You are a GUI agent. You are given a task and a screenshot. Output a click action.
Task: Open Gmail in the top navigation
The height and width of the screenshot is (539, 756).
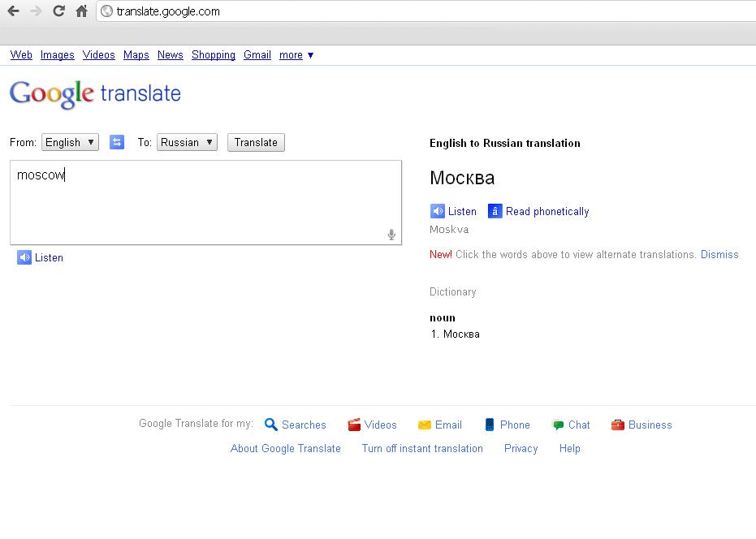coord(257,55)
